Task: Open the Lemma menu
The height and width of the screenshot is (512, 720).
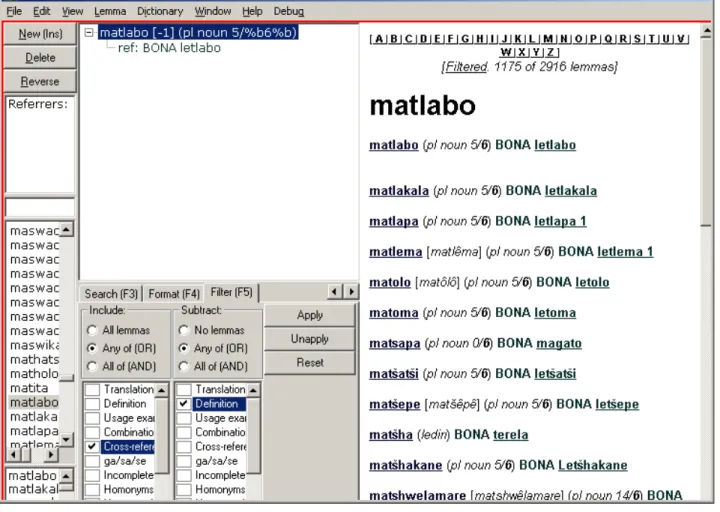Action: coord(110,11)
